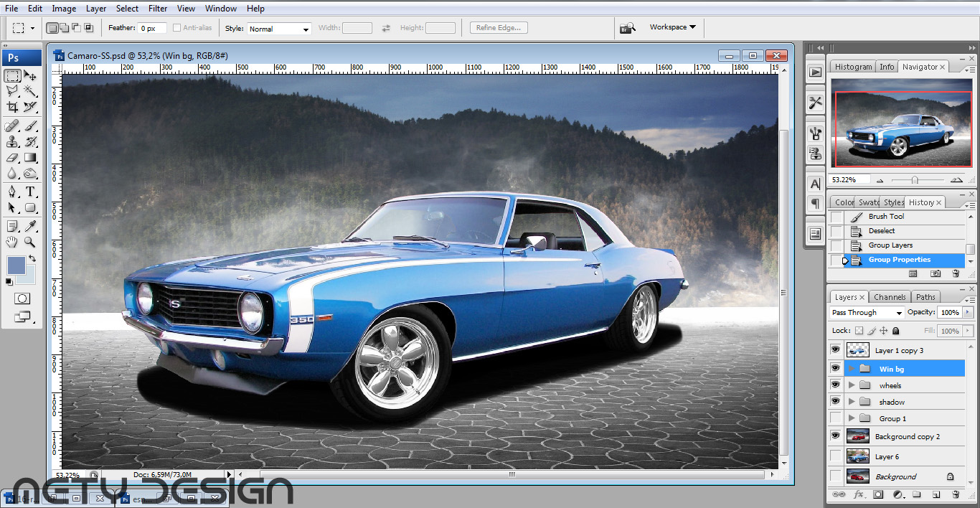This screenshot has width=980, height=508.
Task: Choose the History Brush tool
Action: pos(30,142)
